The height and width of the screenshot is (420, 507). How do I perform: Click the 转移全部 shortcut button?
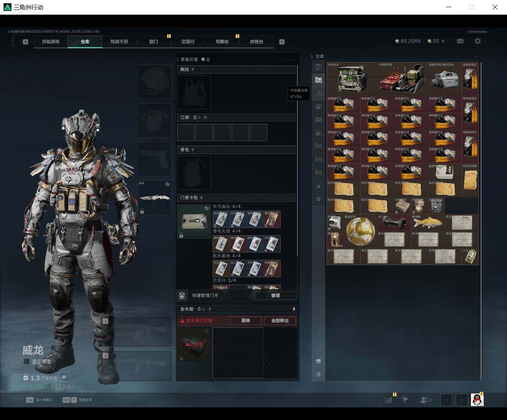click(x=77, y=400)
